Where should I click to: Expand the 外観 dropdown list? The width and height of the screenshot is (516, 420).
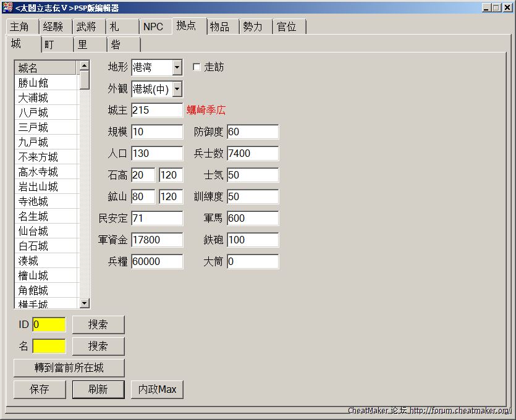(x=177, y=89)
